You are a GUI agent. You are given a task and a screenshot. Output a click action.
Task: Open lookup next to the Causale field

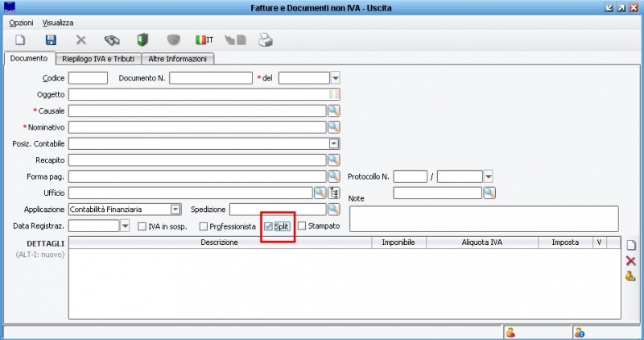point(334,110)
